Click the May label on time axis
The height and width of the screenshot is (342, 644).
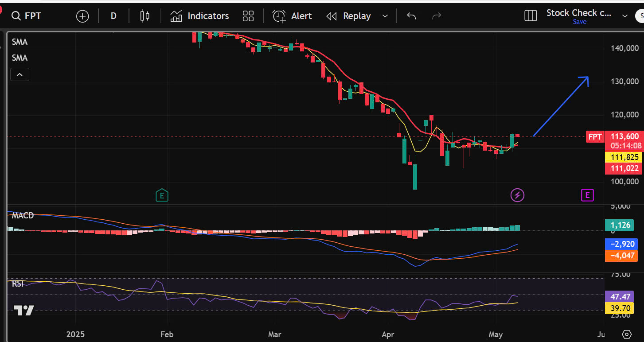pyautogui.click(x=496, y=334)
